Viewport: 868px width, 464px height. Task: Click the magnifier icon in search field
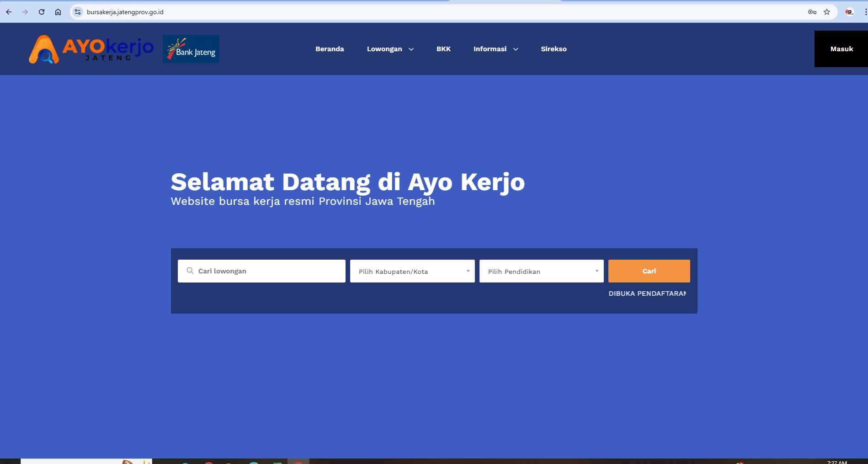coord(190,271)
